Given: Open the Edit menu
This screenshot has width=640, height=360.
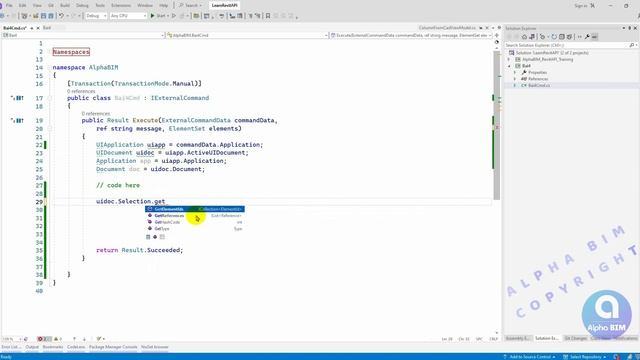Looking at the screenshot, I should tap(23, 5).
